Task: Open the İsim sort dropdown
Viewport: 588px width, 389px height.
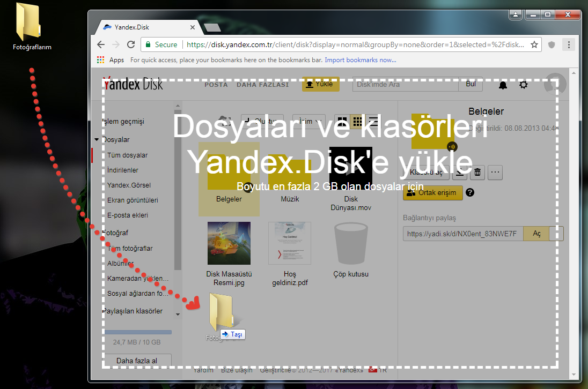Action: 308,121
